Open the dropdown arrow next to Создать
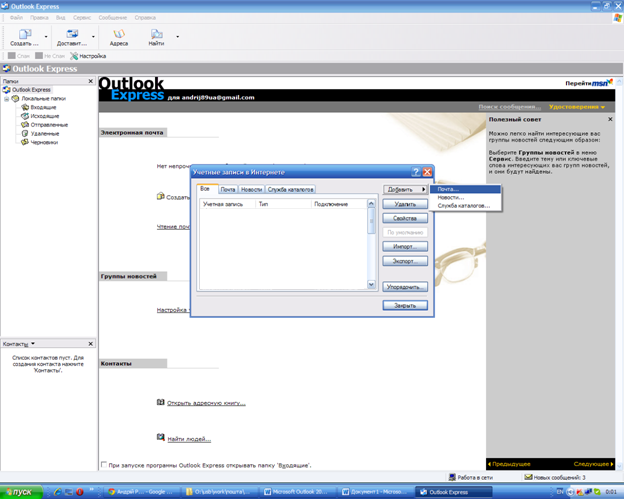624x499 pixels. tap(46, 37)
